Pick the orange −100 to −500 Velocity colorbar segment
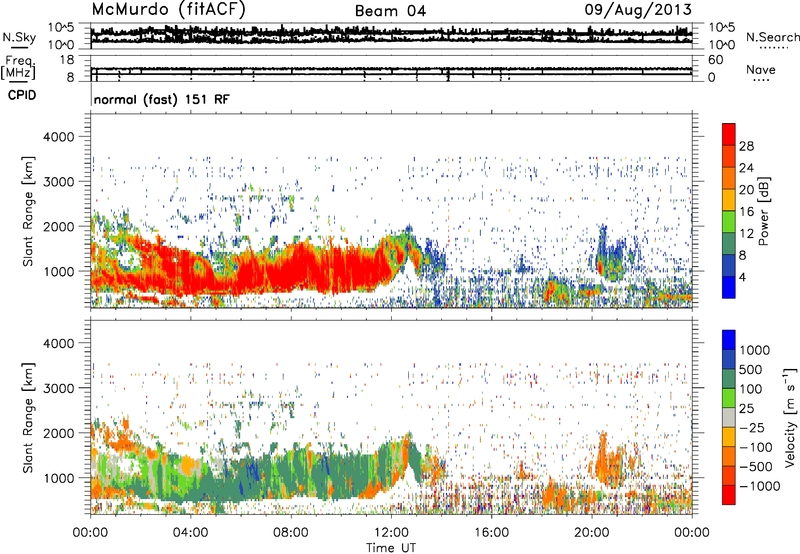The height and width of the screenshot is (554, 800). coord(729,457)
